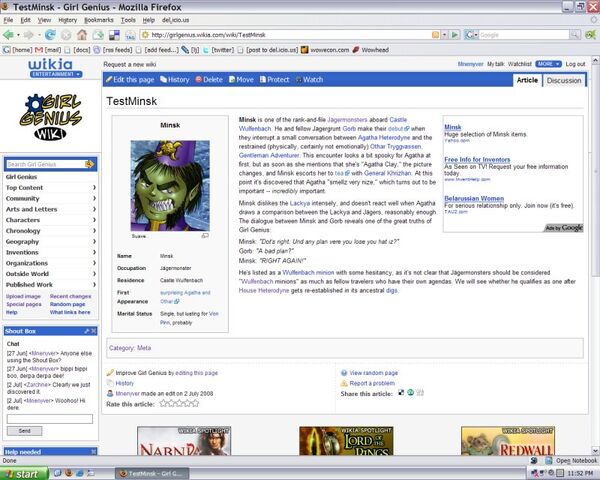Click the browser Back arrow button

8,35
